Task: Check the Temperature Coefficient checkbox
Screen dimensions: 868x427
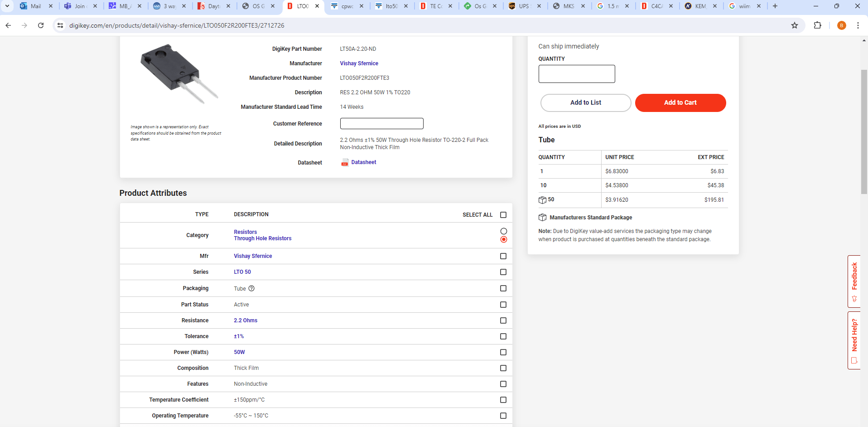Action: (503, 400)
